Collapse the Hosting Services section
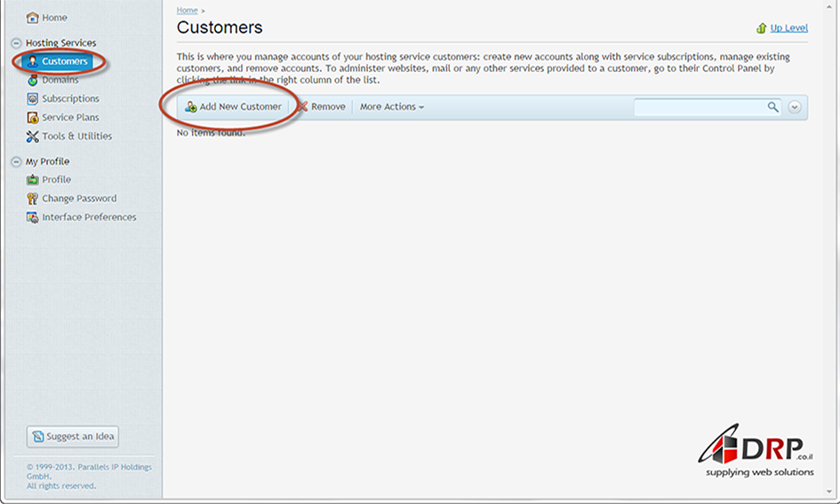 (16, 43)
